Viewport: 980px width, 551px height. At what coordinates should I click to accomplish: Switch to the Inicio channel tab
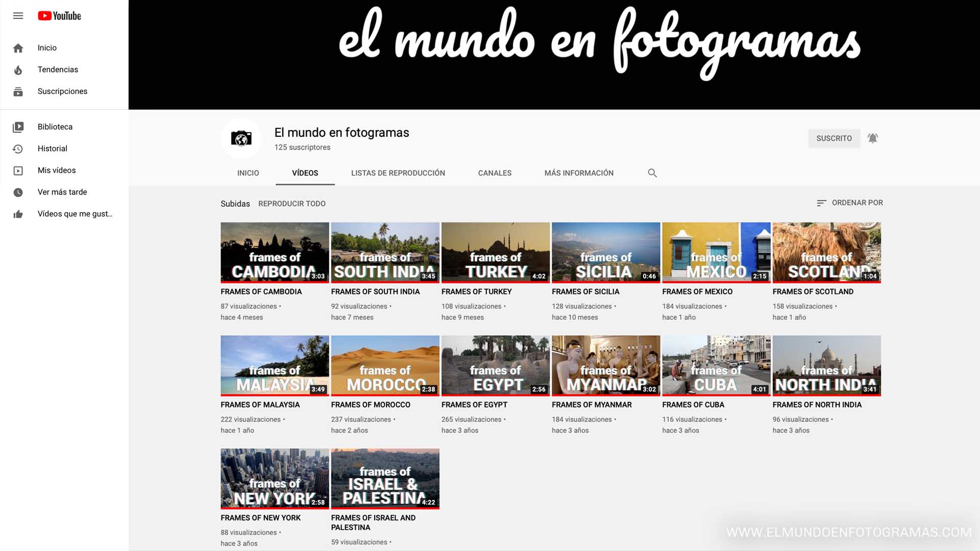tap(248, 173)
